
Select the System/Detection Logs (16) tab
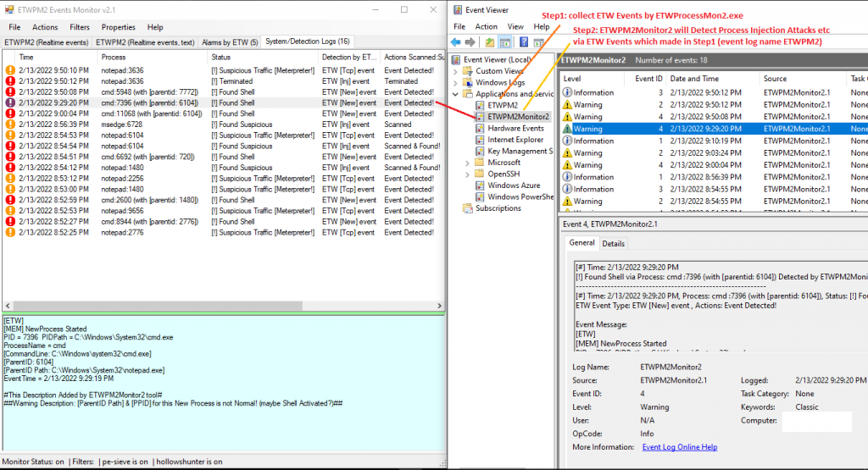click(x=307, y=41)
